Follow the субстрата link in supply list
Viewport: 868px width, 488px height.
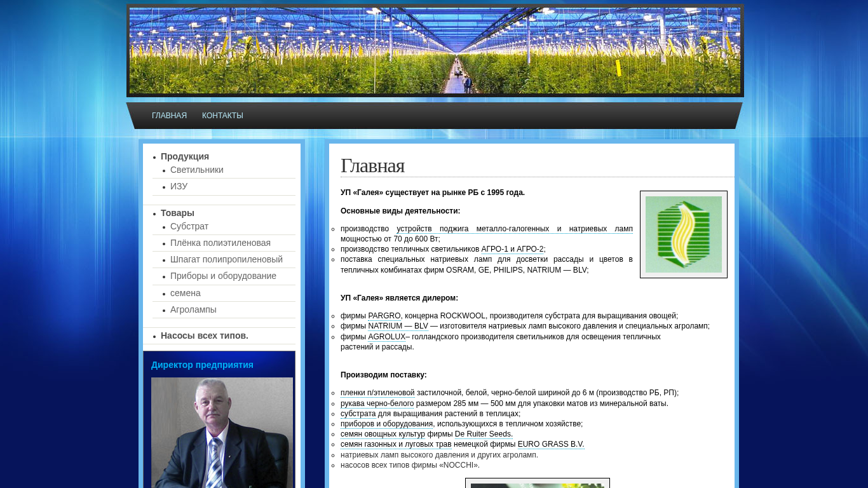[358, 414]
